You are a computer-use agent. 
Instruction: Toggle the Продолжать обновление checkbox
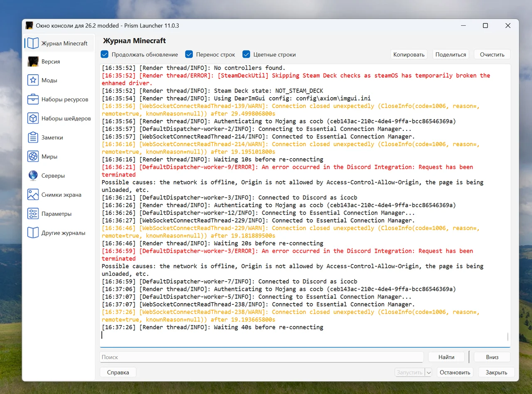(x=105, y=54)
